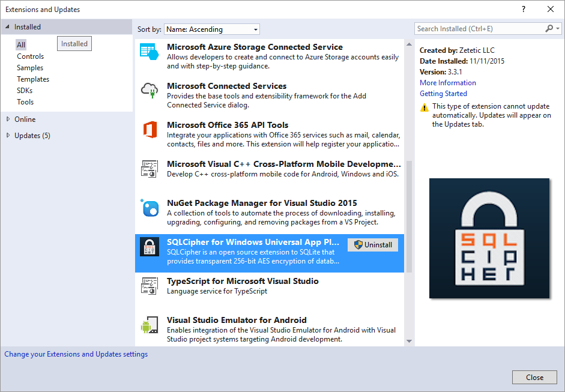This screenshot has height=392, width=565.
Task: Select Microsoft Office 365 API Tools title
Action: click(228, 125)
